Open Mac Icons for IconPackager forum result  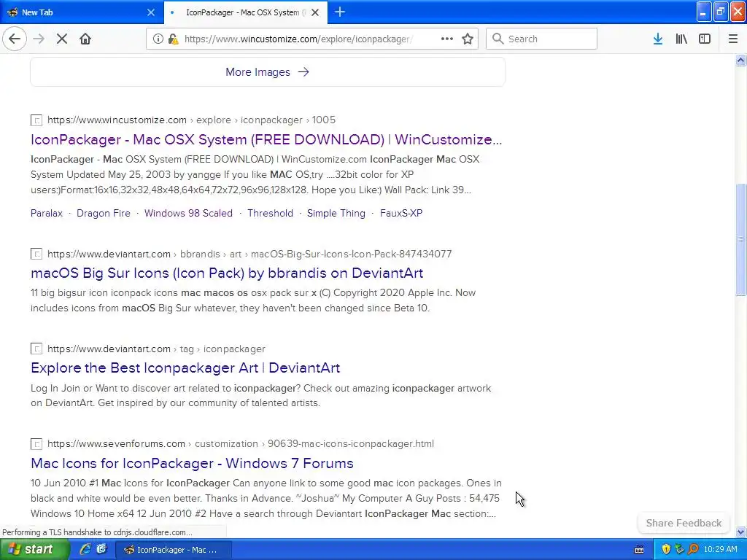[x=192, y=463]
